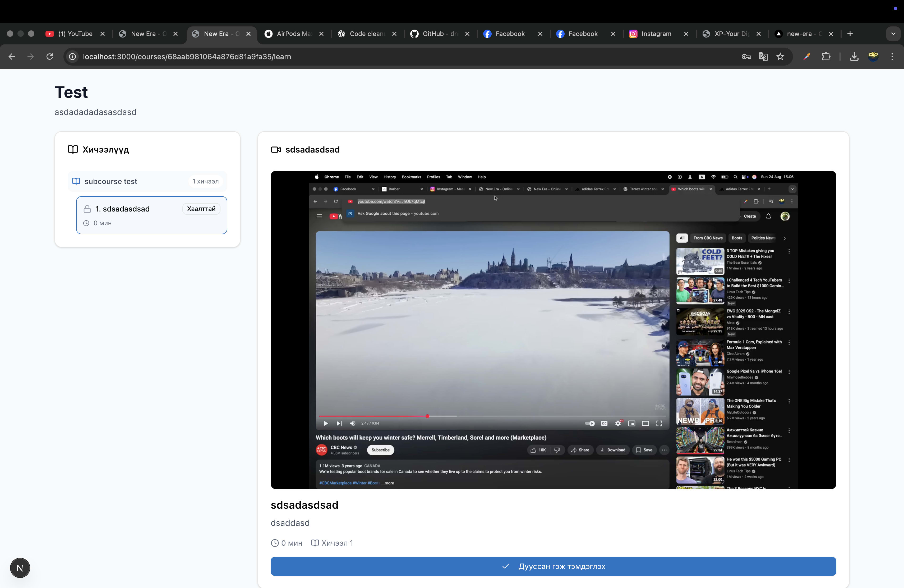Select lesson 1. sdsadasdsad

[151, 215]
